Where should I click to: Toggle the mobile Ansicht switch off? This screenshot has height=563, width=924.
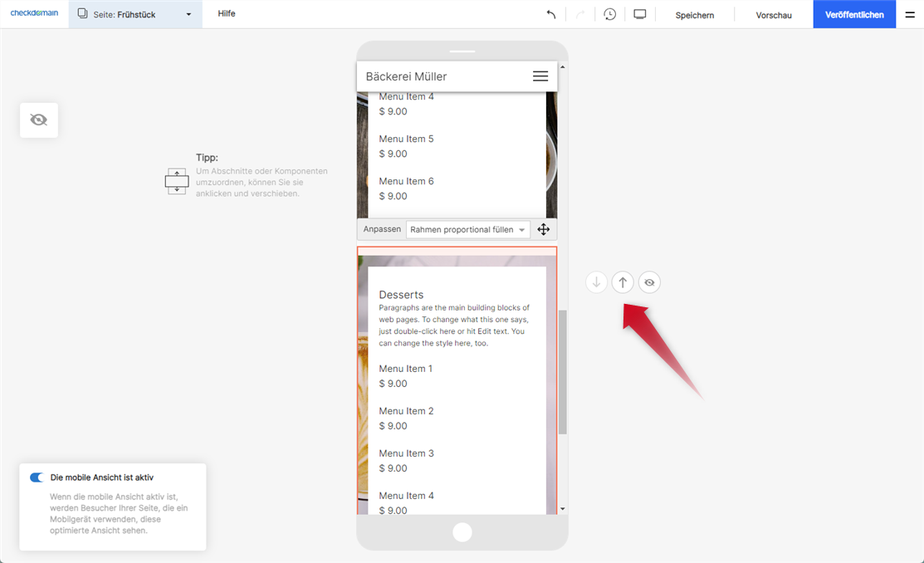(x=37, y=477)
